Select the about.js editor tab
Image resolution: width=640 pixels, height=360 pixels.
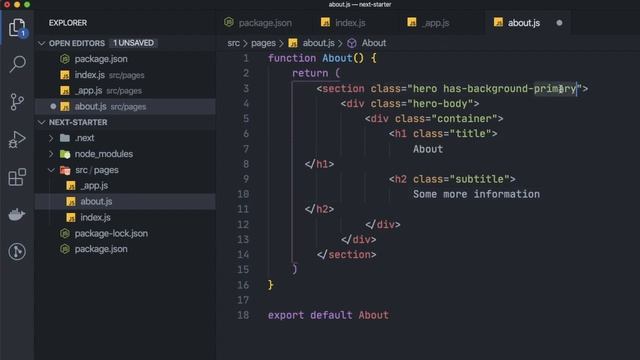coord(524,23)
